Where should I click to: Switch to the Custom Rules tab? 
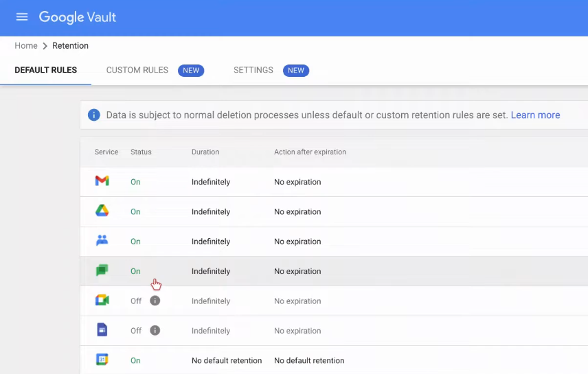pyautogui.click(x=137, y=70)
